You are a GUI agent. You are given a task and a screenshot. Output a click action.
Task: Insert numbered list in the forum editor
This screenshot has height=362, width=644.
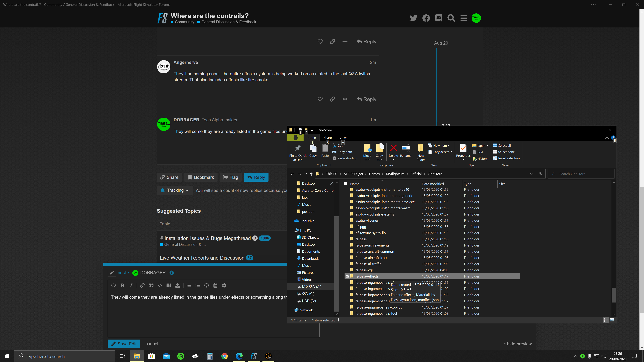(198, 285)
